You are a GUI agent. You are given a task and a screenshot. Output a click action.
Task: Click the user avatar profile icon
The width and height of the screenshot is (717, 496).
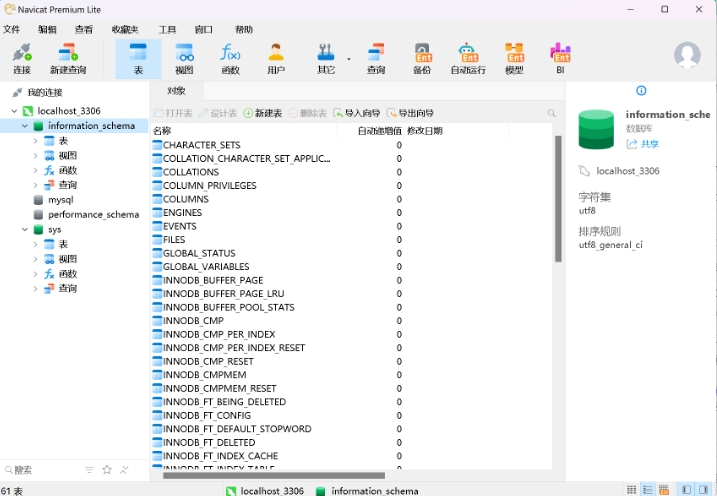click(687, 55)
